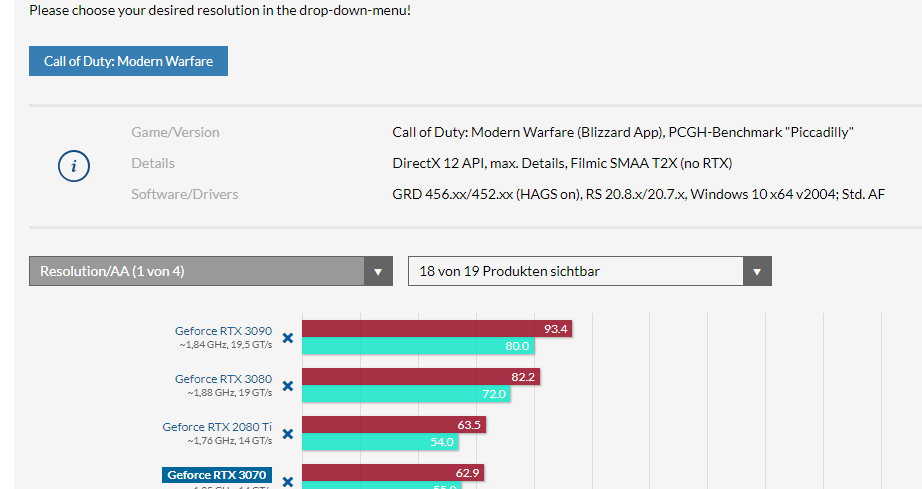Click the info circle icon
Image resolution: width=922 pixels, height=489 pixels.
click(74, 166)
